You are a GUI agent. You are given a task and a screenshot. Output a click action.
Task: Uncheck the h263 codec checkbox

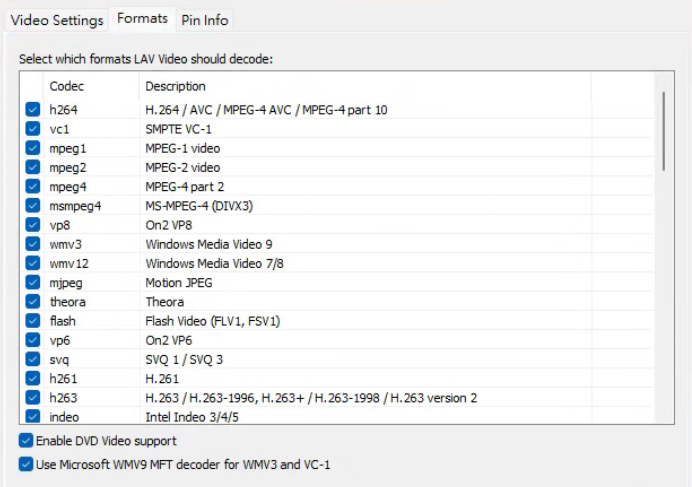point(33,398)
